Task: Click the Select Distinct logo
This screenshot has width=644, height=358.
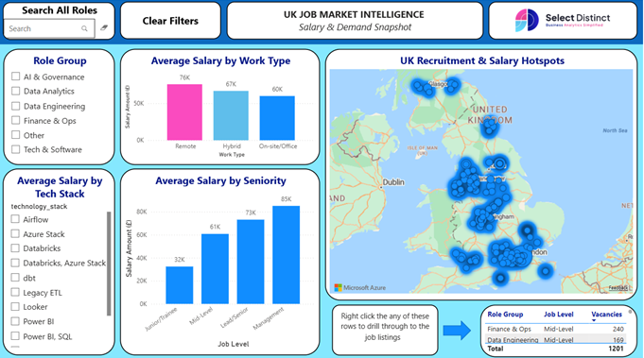Action: pyautogui.click(x=563, y=20)
